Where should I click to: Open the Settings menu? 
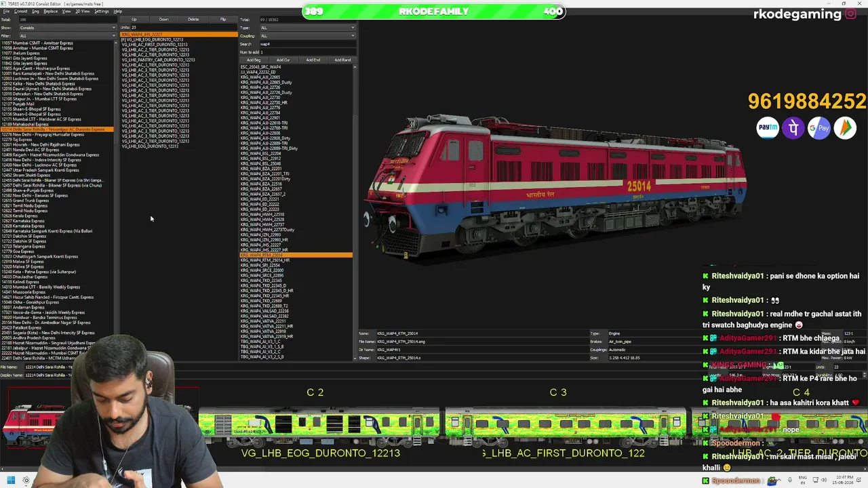coord(102,12)
